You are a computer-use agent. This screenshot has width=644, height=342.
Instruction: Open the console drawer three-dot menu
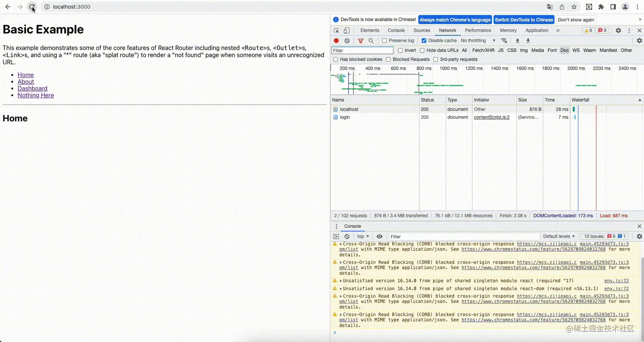[x=336, y=226]
